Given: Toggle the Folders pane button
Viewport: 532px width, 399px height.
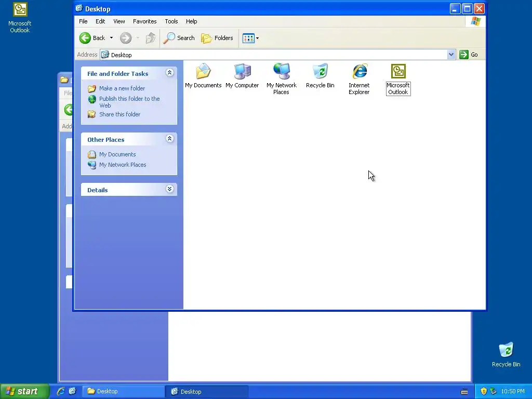Looking at the screenshot, I should click(x=217, y=38).
